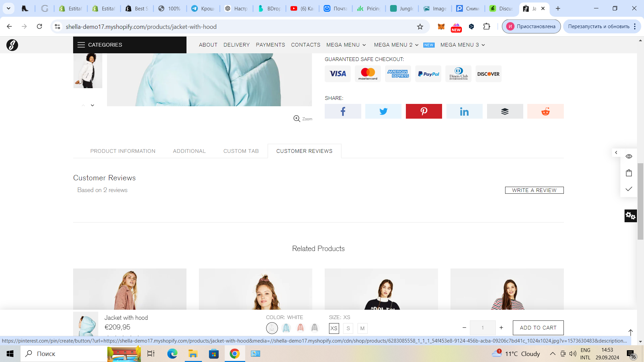Select the pink jacket swatch

301,327
